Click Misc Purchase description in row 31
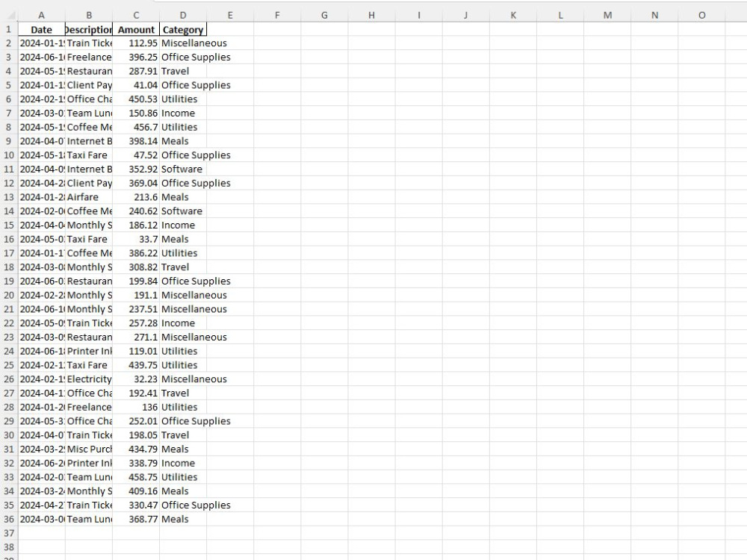The image size is (747, 560). [x=89, y=449]
